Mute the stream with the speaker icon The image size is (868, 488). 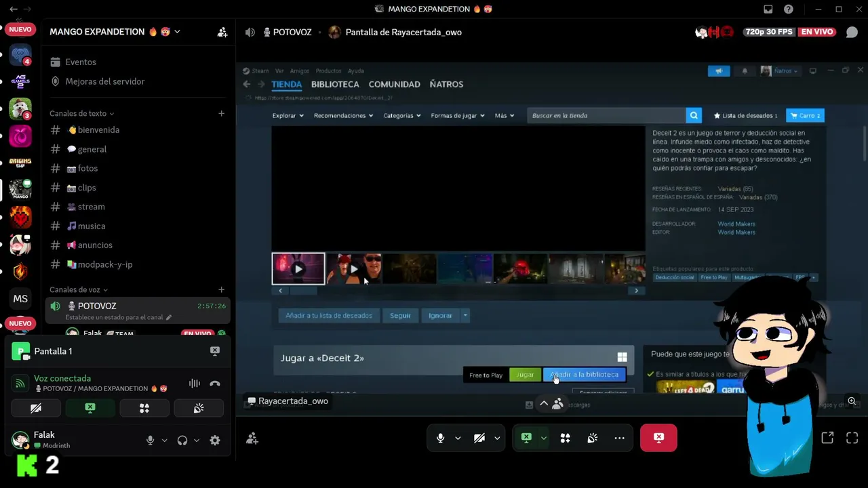point(250,32)
